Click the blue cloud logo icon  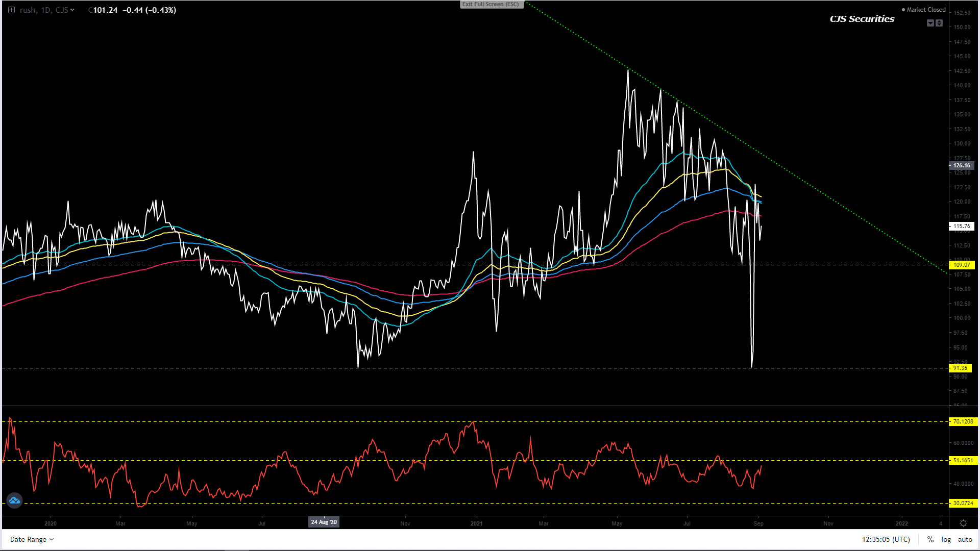pyautogui.click(x=14, y=500)
